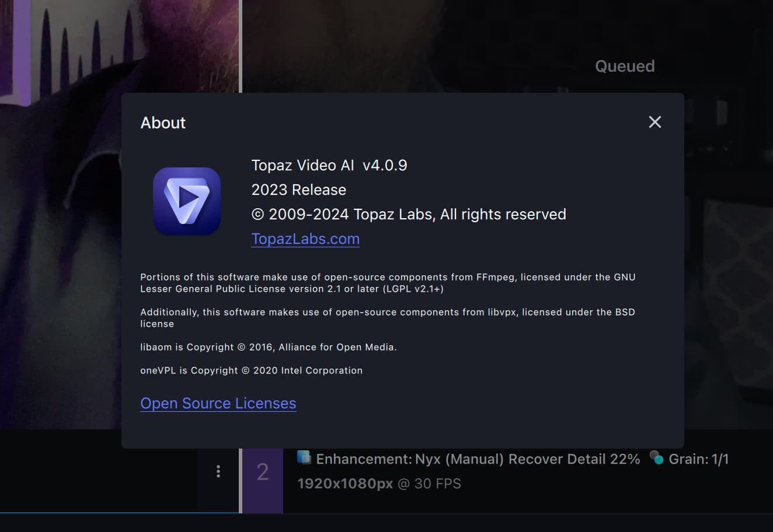Viewport: 773px width, 532px height.
Task: Click the Topaz Video AI logo icon
Action: tap(187, 201)
